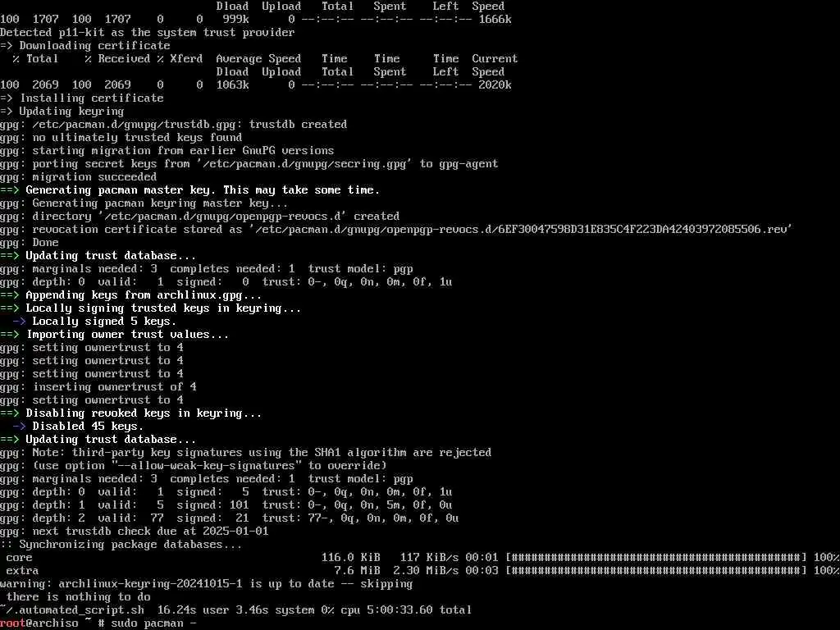Click the core database progress bar
Viewport: 840px width, 630px height.
coord(655,558)
